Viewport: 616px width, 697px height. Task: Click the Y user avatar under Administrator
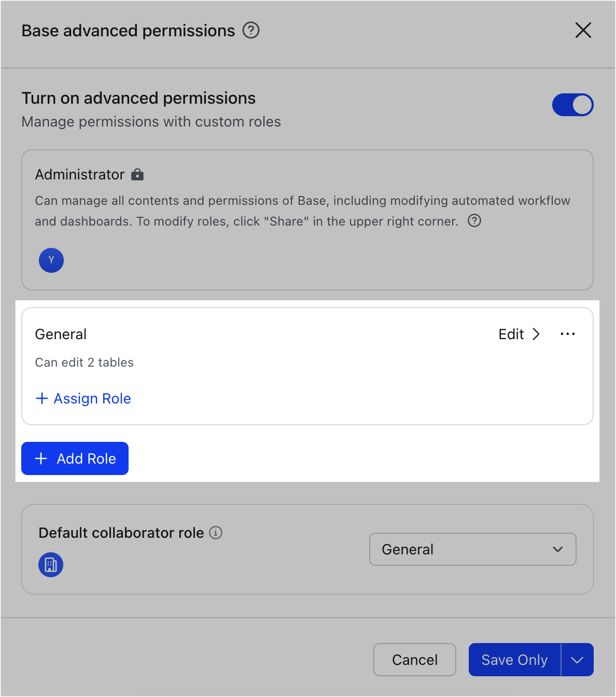51,260
